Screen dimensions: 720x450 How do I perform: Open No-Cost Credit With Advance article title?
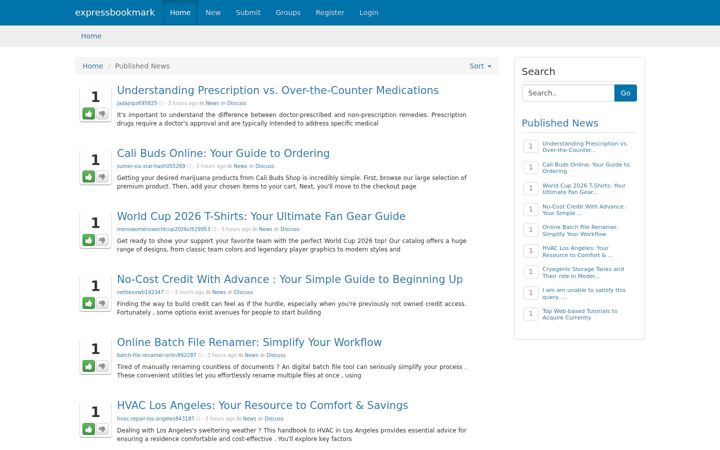(x=290, y=279)
